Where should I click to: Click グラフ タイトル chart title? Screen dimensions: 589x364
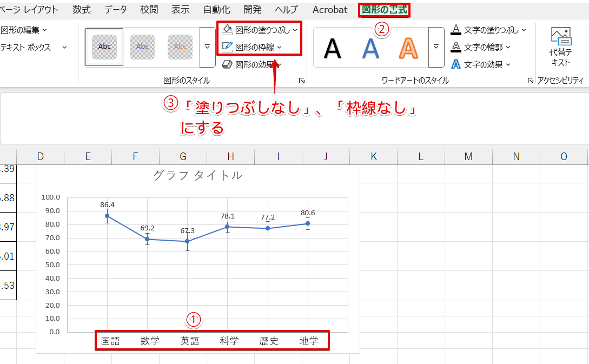click(x=198, y=175)
